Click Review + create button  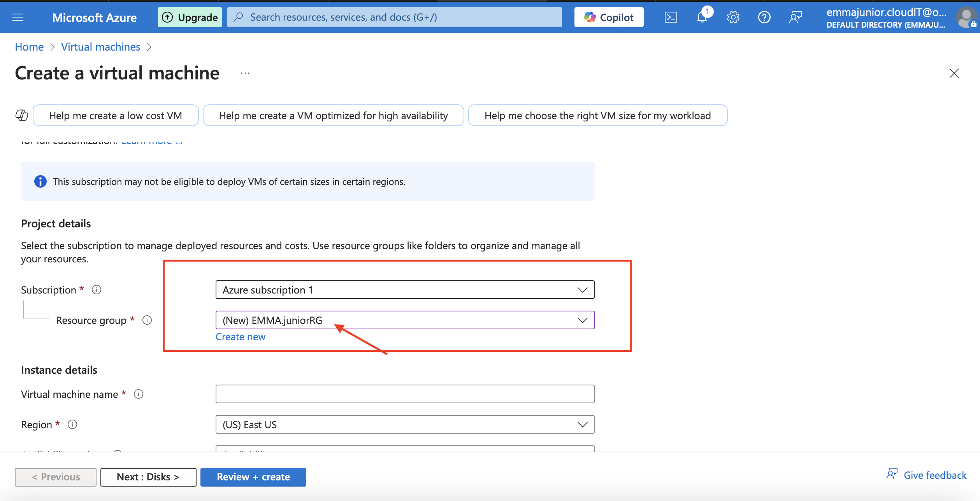[253, 477]
